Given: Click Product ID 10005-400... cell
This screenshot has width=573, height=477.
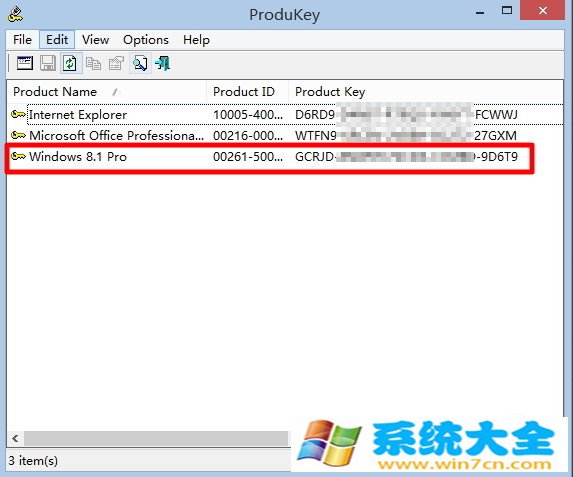Looking at the screenshot, I should [x=248, y=115].
